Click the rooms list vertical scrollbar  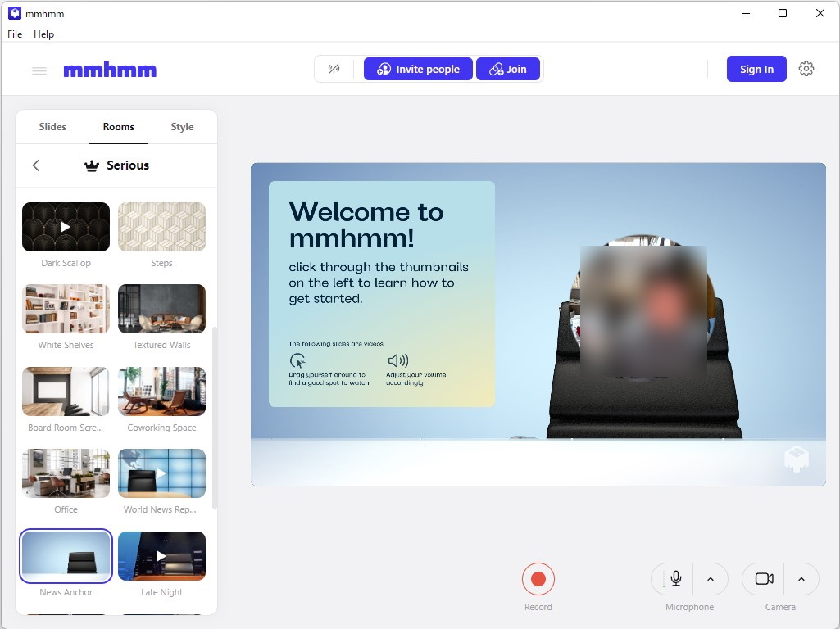215,418
